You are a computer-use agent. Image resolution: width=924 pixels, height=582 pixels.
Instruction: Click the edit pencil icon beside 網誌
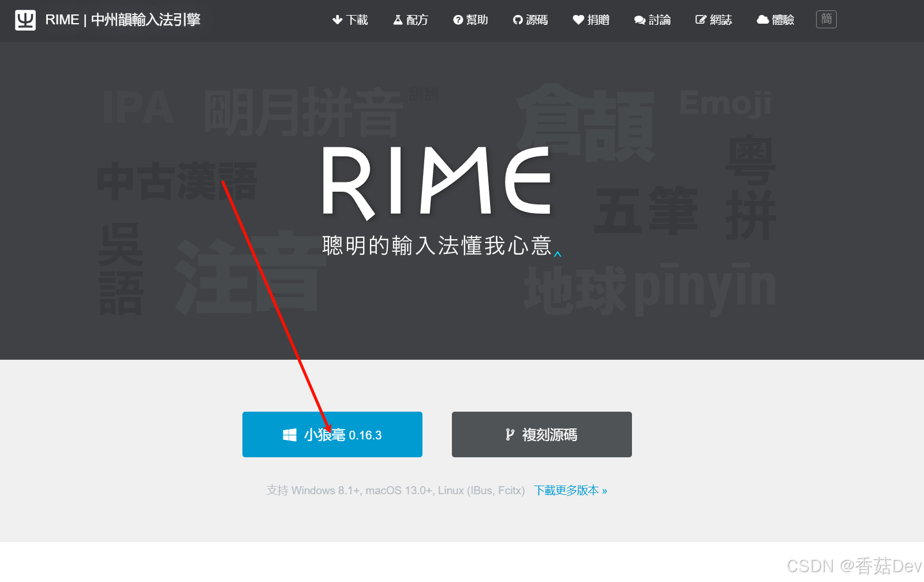(701, 20)
